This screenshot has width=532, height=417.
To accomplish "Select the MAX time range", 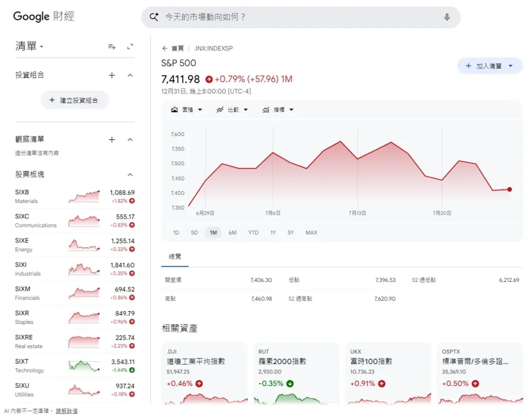I will click(x=311, y=233).
